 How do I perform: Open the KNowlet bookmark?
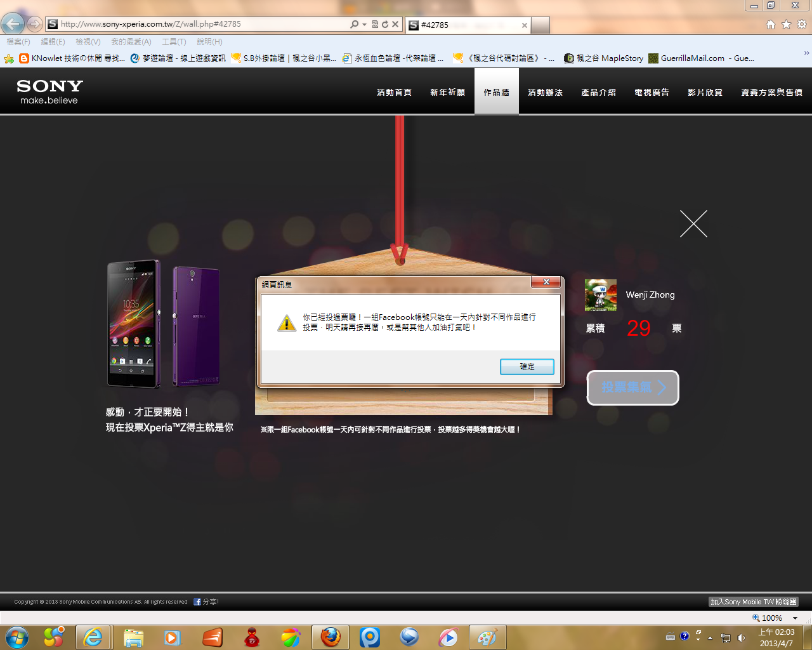point(72,58)
